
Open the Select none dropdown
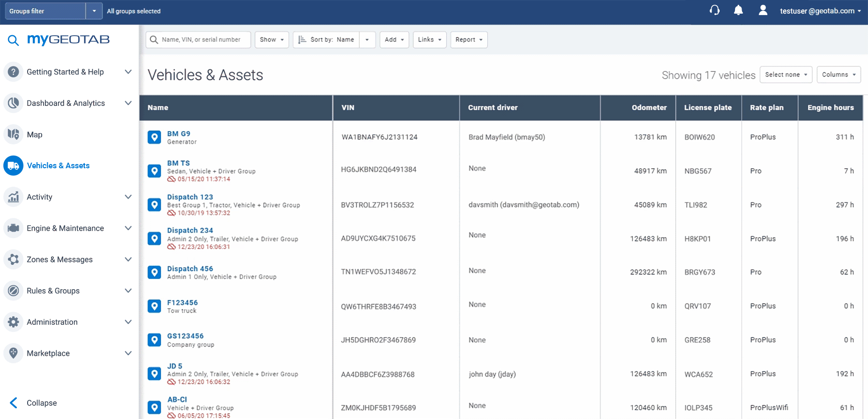(786, 75)
